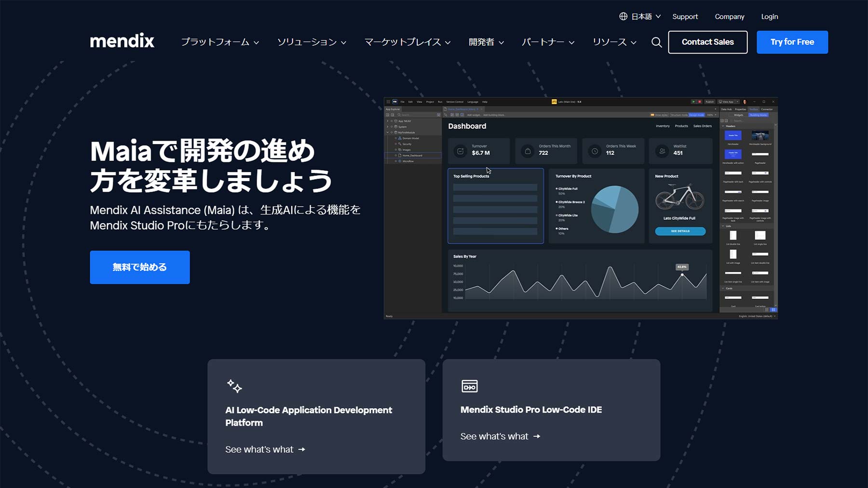Click the SEE DETAILS button in dashboard
This screenshot has width=868, height=488.
(x=680, y=231)
